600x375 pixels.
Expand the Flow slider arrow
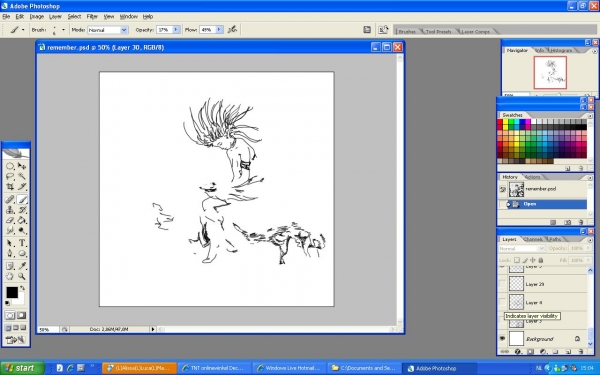(219, 29)
